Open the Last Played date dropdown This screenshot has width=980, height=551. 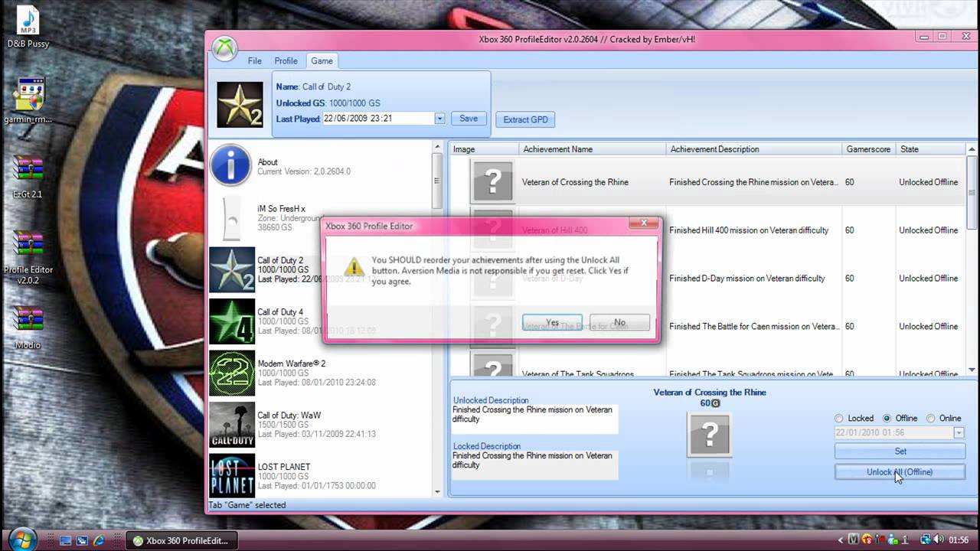[439, 119]
